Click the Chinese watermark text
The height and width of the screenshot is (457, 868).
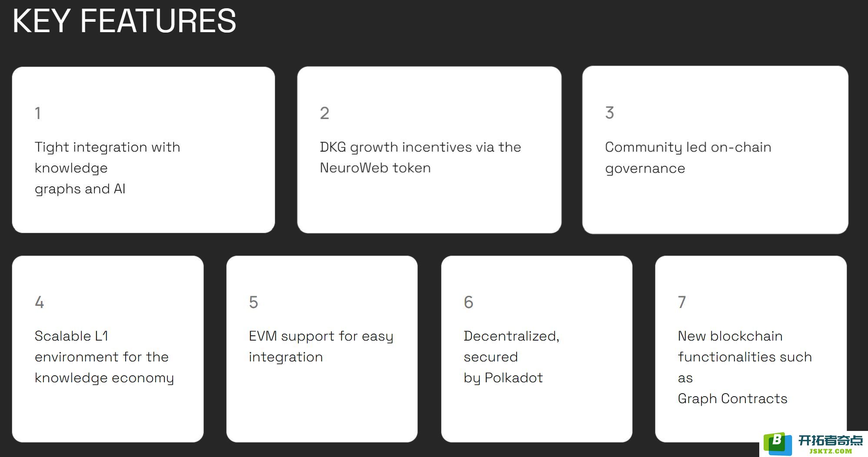coord(831,440)
